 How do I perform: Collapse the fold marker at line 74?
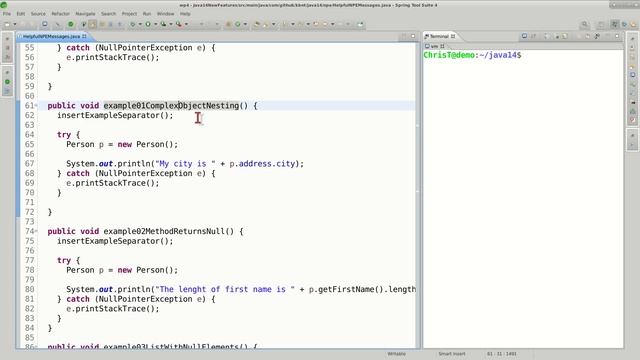click(36, 231)
